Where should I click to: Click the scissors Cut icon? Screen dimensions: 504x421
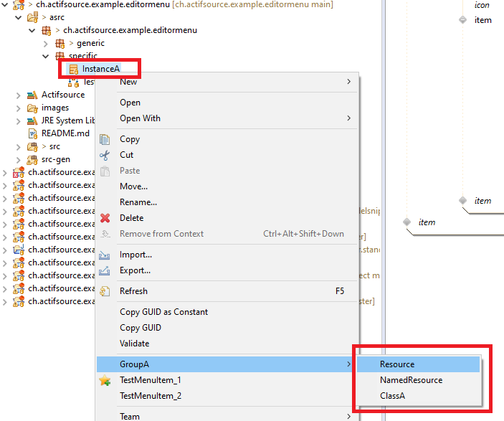point(105,155)
